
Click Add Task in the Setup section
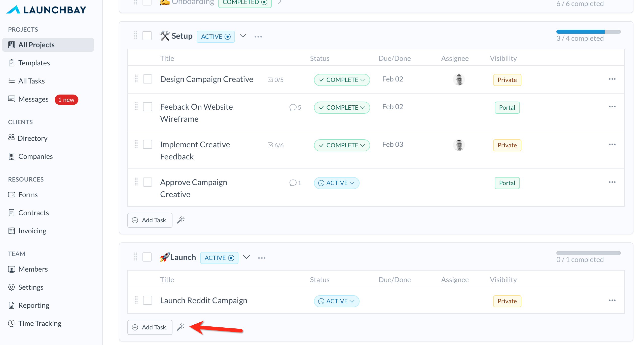click(x=150, y=220)
